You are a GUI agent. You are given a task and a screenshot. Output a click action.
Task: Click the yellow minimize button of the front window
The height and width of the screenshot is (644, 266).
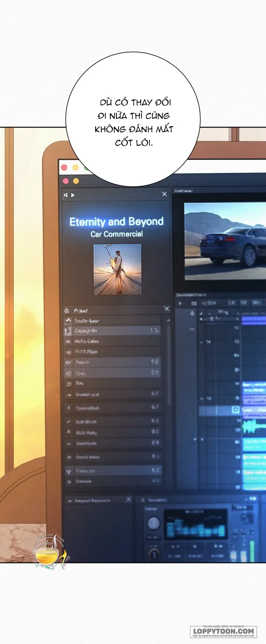click(76, 181)
